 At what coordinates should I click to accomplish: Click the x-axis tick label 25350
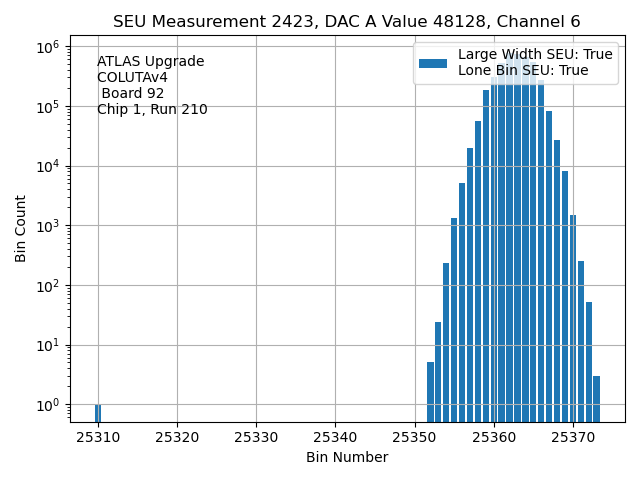click(415, 438)
